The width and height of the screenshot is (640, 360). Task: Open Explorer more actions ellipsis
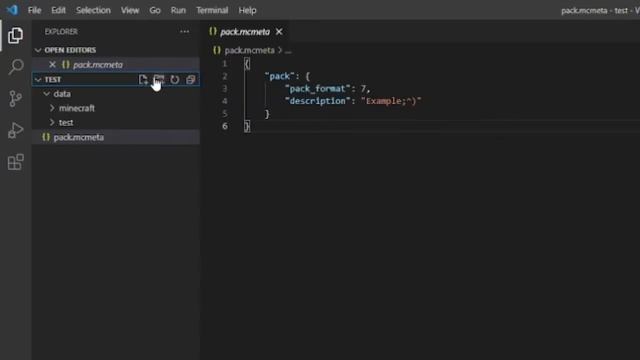pos(184,31)
